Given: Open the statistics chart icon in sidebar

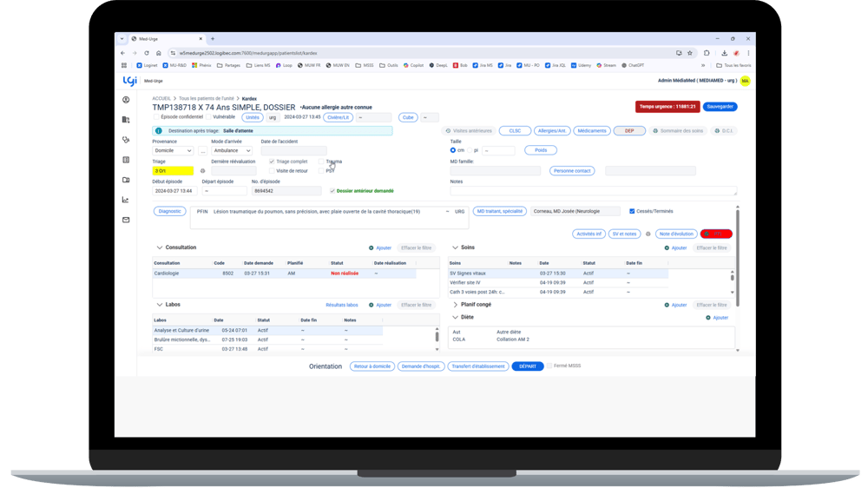Looking at the screenshot, I should coord(126,200).
